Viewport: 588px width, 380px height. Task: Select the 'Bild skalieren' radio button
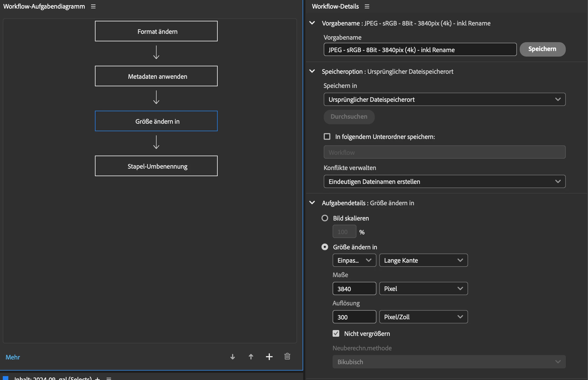(x=325, y=218)
